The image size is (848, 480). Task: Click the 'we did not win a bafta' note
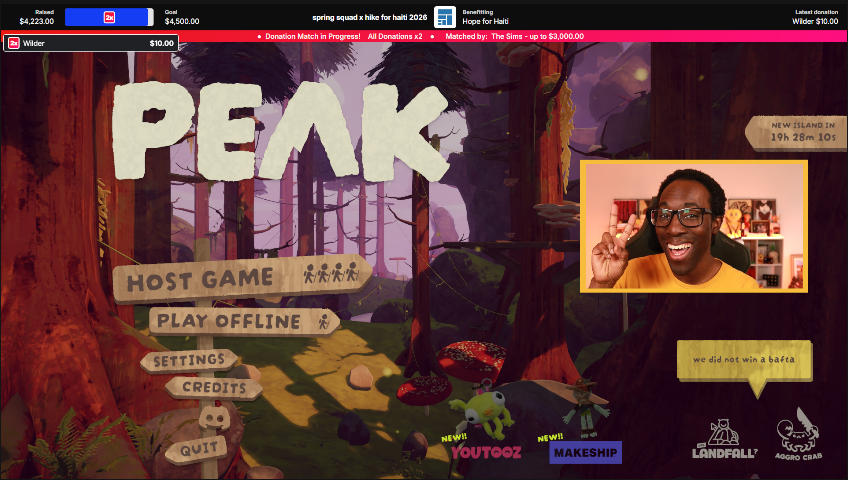pyautogui.click(x=744, y=360)
